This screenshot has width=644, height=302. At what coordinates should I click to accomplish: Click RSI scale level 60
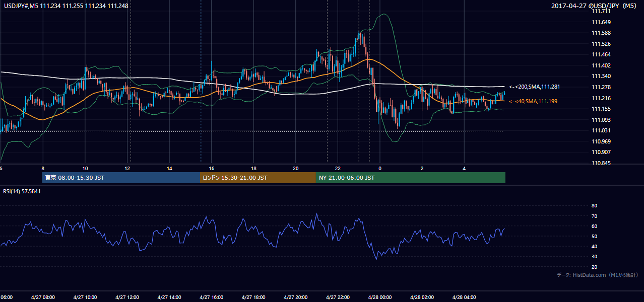(594, 226)
